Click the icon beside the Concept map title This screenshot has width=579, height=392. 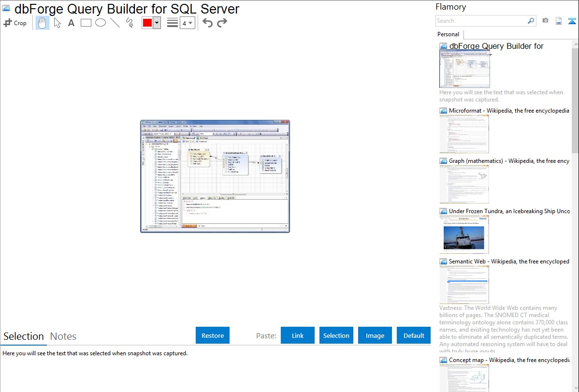(443, 360)
